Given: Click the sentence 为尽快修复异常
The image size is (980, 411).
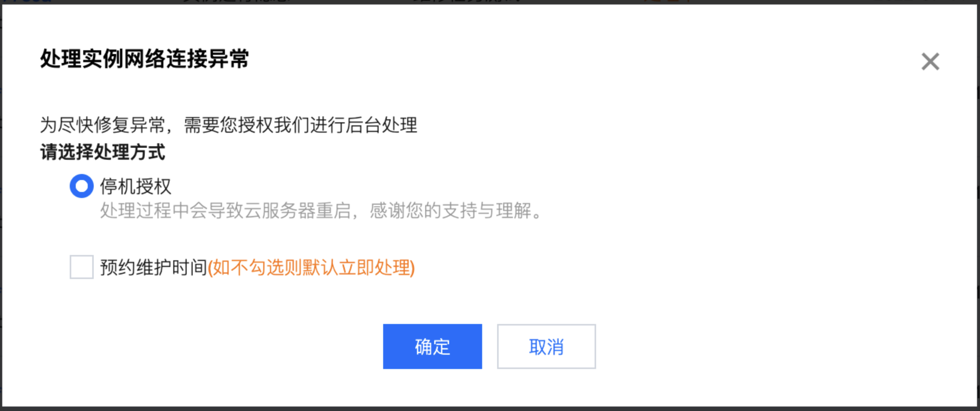Looking at the screenshot, I should [x=102, y=125].
